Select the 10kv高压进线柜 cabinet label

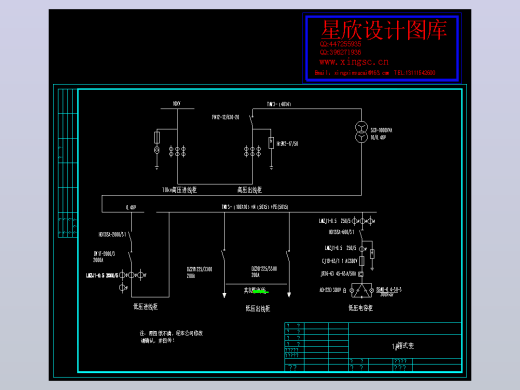(x=179, y=190)
